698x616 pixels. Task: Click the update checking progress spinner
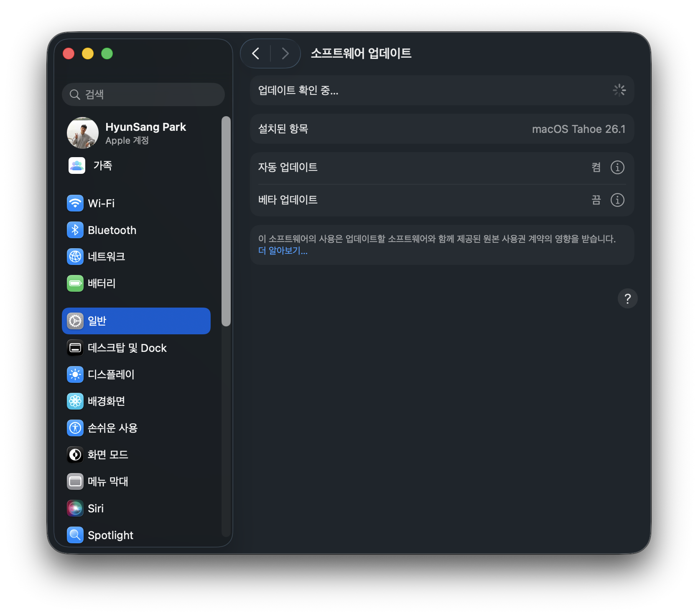coord(619,90)
